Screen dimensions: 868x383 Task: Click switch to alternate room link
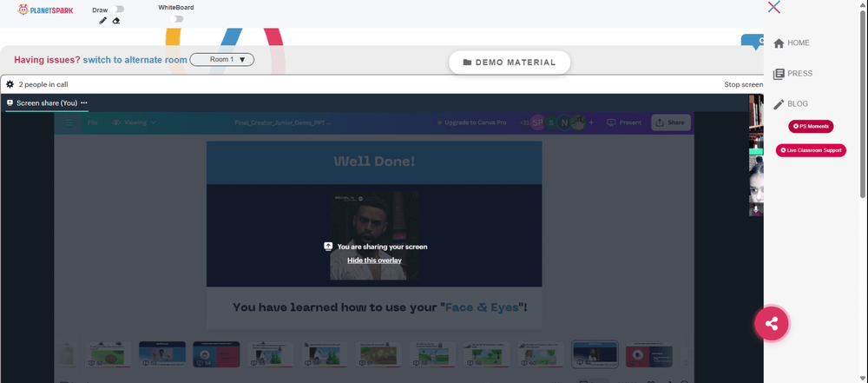tap(135, 59)
